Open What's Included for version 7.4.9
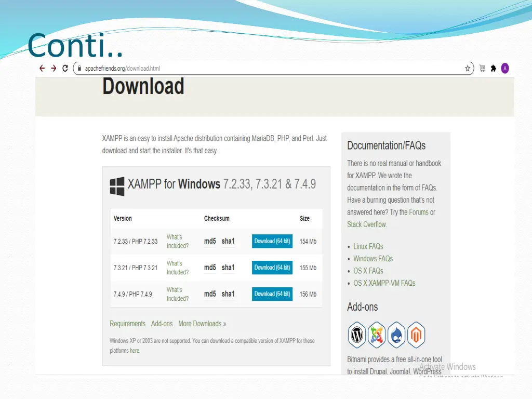This screenshot has height=399, width=532. tap(178, 294)
